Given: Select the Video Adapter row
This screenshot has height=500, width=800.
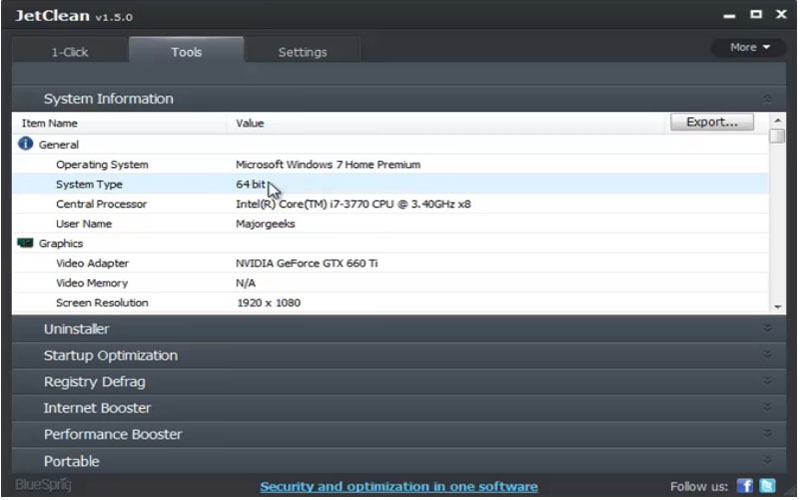Looking at the screenshot, I should [x=391, y=263].
